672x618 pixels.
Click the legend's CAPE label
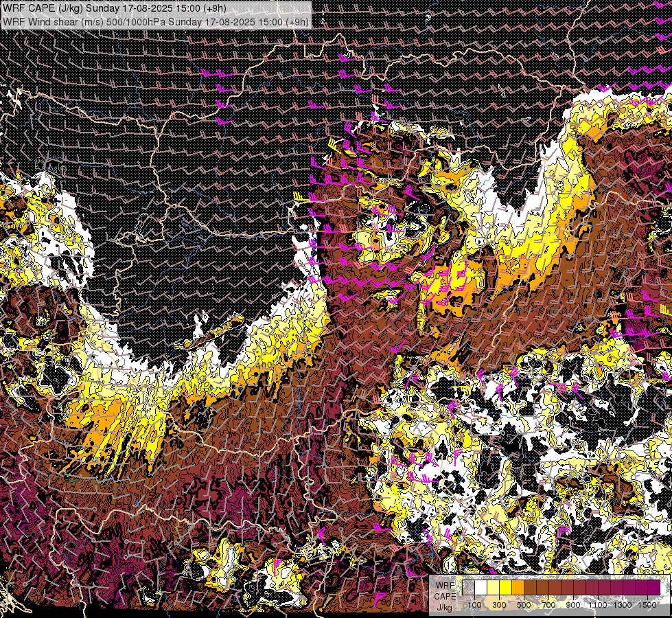445,597
